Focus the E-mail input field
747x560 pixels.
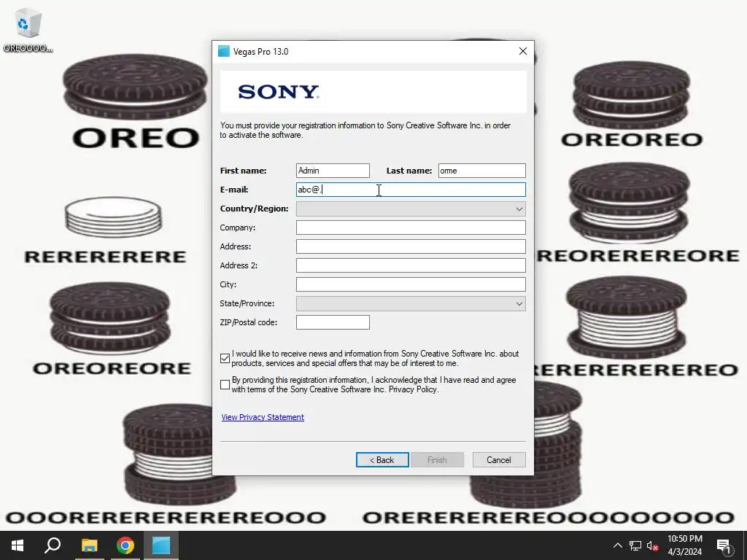[x=411, y=190]
